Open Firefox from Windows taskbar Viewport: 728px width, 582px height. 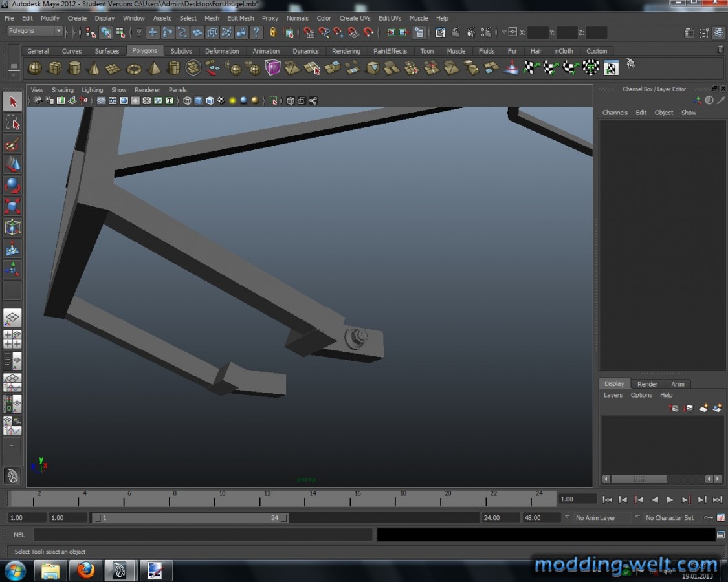(x=85, y=570)
